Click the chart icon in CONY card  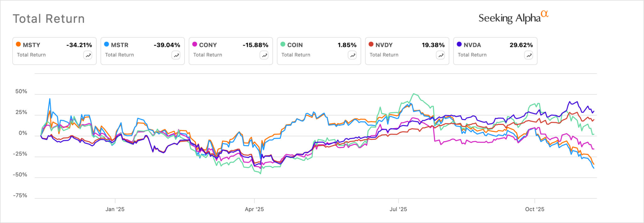[x=264, y=55]
